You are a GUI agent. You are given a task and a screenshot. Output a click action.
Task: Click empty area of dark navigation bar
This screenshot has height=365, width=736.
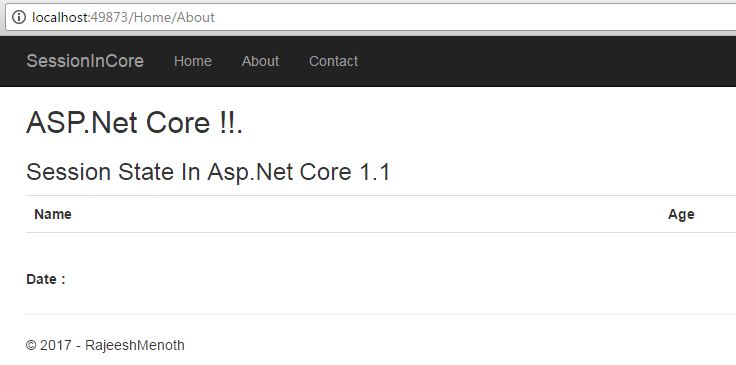[540, 61]
